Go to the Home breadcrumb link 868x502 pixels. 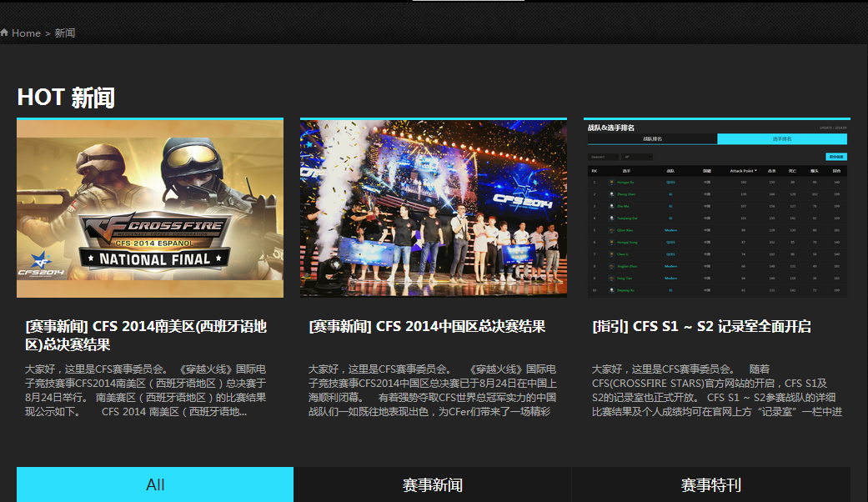point(26,33)
